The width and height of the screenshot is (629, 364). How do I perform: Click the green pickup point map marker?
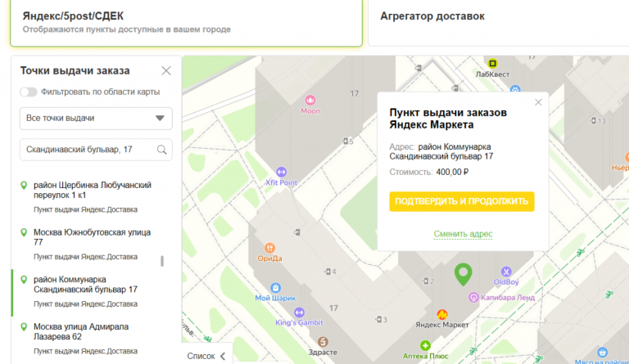point(464,274)
